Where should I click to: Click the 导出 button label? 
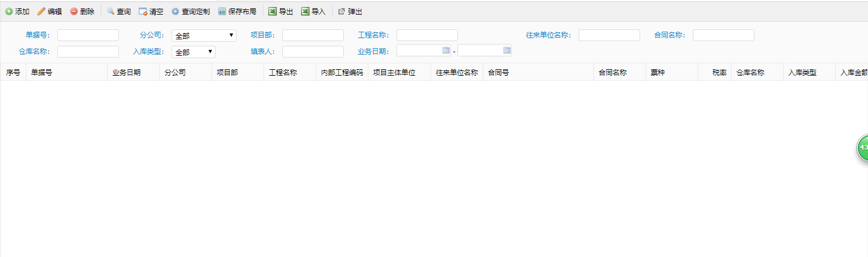coord(286,12)
